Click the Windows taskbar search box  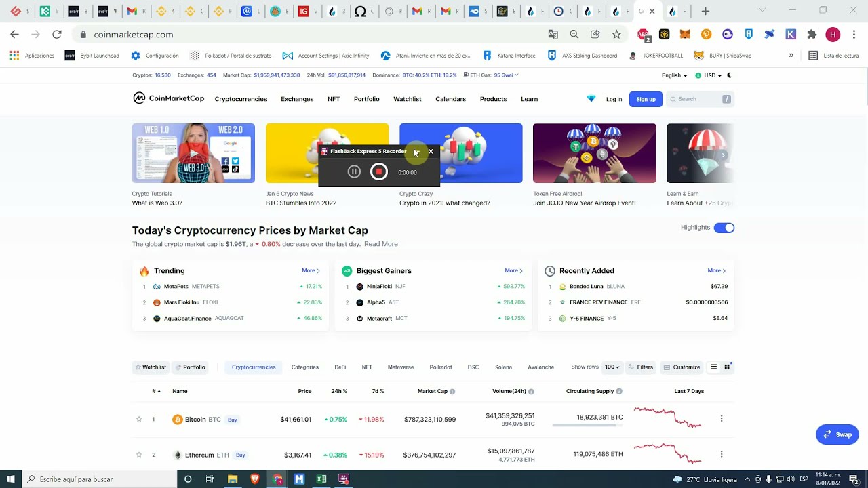point(100,479)
